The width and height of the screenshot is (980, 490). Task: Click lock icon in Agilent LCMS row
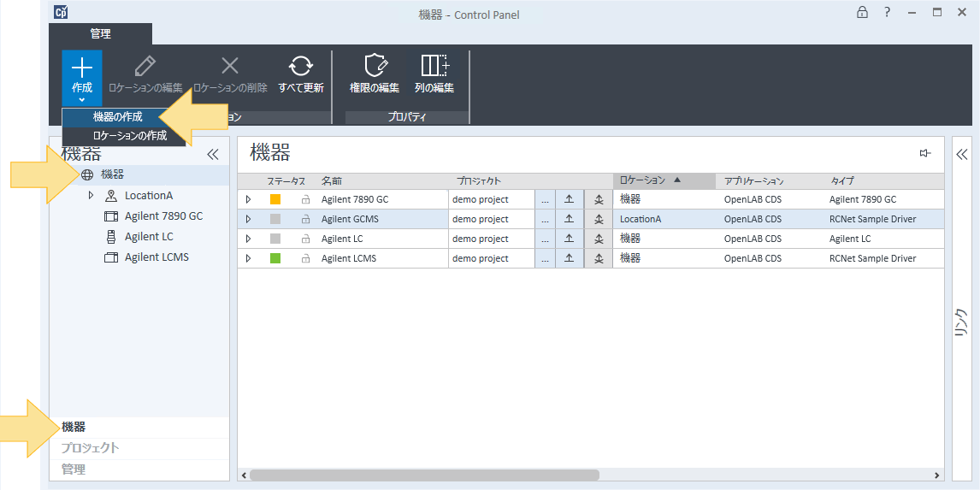[x=305, y=259]
